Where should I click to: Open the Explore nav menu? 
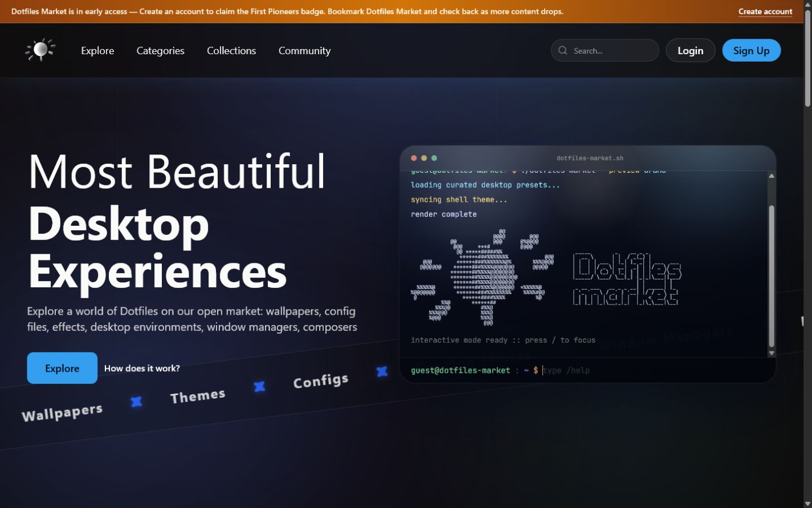coord(97,50)
